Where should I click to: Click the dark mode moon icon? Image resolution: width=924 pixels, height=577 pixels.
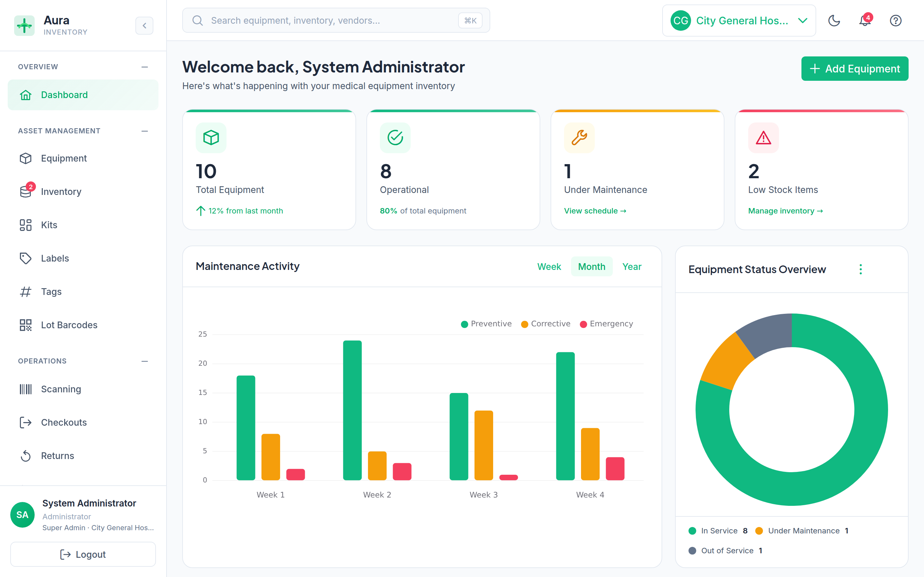(x=834, y=21)
